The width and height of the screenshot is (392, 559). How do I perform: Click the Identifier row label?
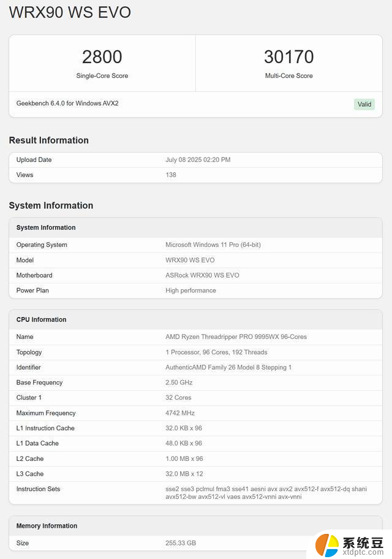29,367
